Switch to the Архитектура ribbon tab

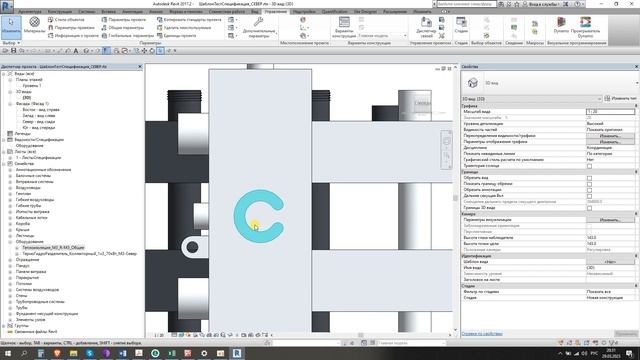(x=30, y=12)
